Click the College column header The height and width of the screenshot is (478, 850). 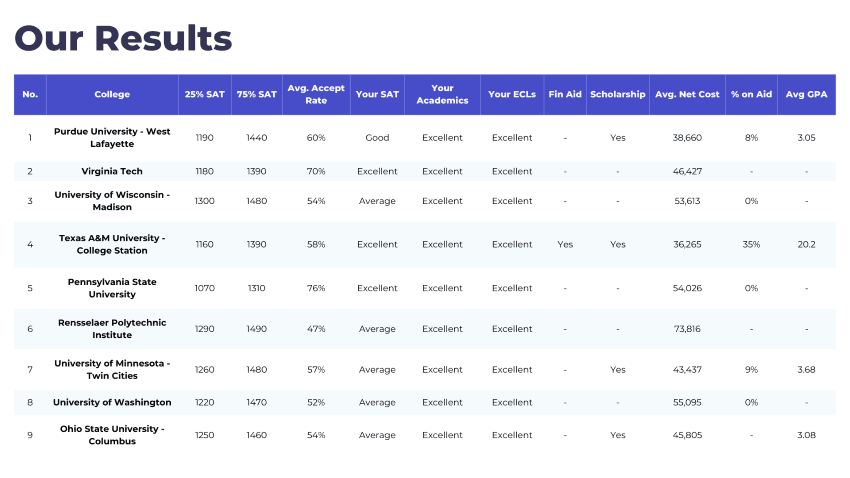click(x=112, y=94)
